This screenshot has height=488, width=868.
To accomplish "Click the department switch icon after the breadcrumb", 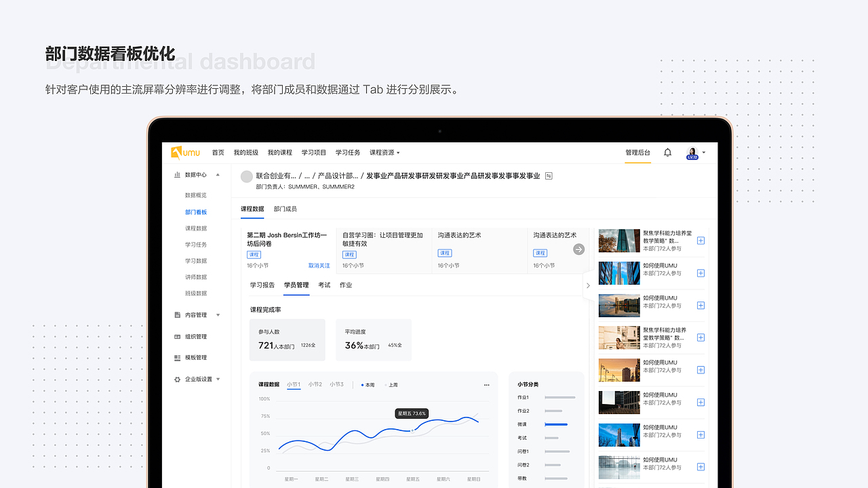I will coord(548,176).
